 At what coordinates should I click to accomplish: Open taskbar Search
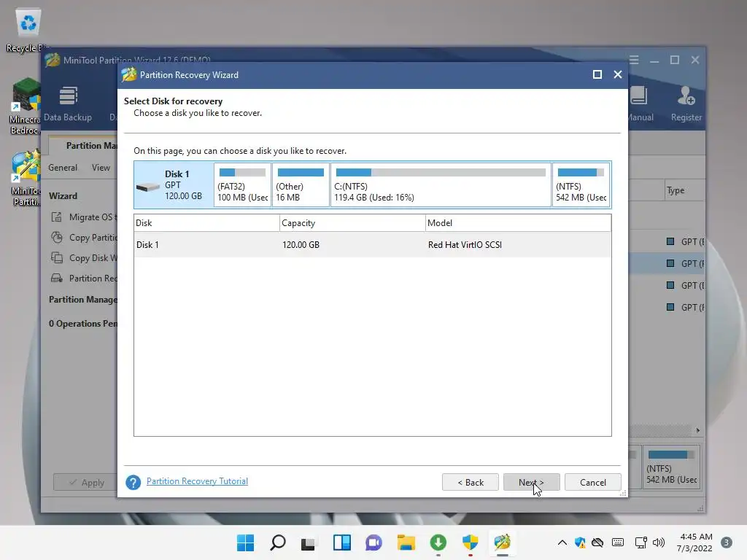point(278,542)
